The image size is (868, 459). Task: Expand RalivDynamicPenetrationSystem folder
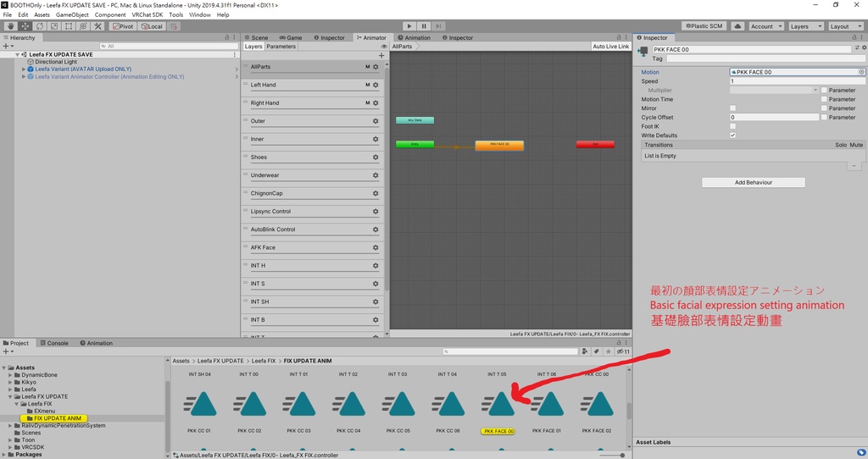click(x=10, y=426)
